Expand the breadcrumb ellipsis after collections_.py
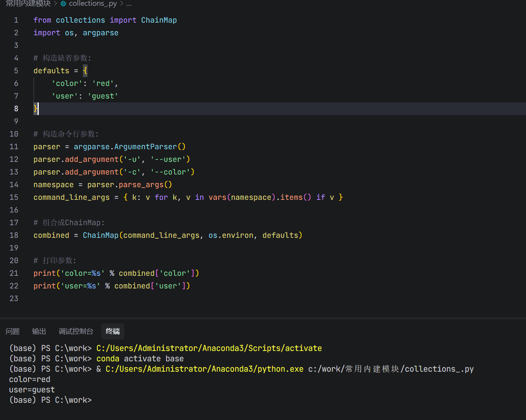Screen dimensions: 526x420 (x=129, y=4)
